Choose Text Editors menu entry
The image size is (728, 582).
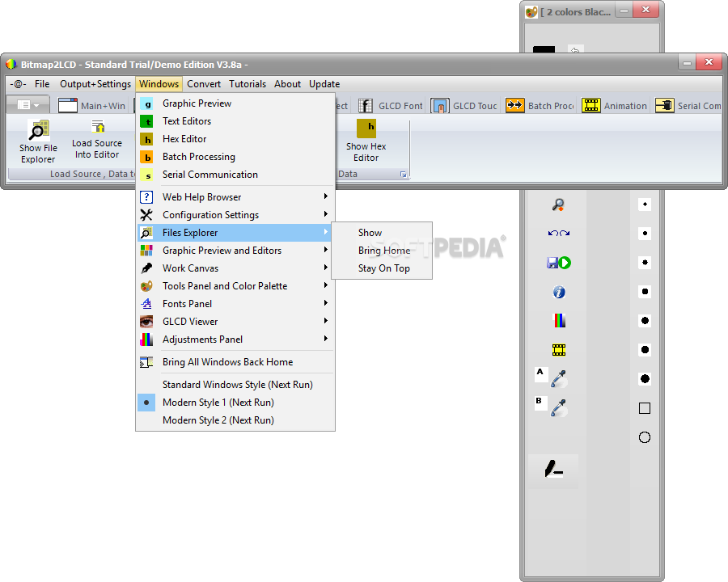click(235, 121)
